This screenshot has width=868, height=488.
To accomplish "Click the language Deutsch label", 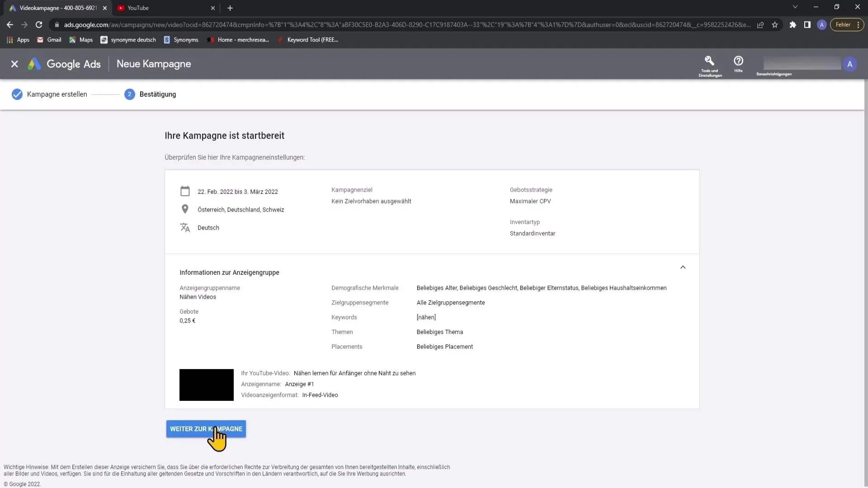I will (x=208, y=227).
